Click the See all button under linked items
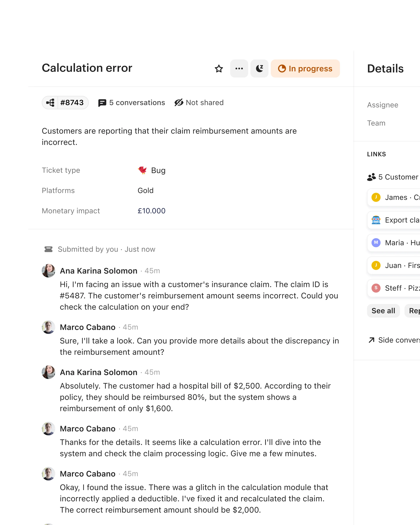Image resolution: width=420 pixels, height=525 pixels. 383,311
